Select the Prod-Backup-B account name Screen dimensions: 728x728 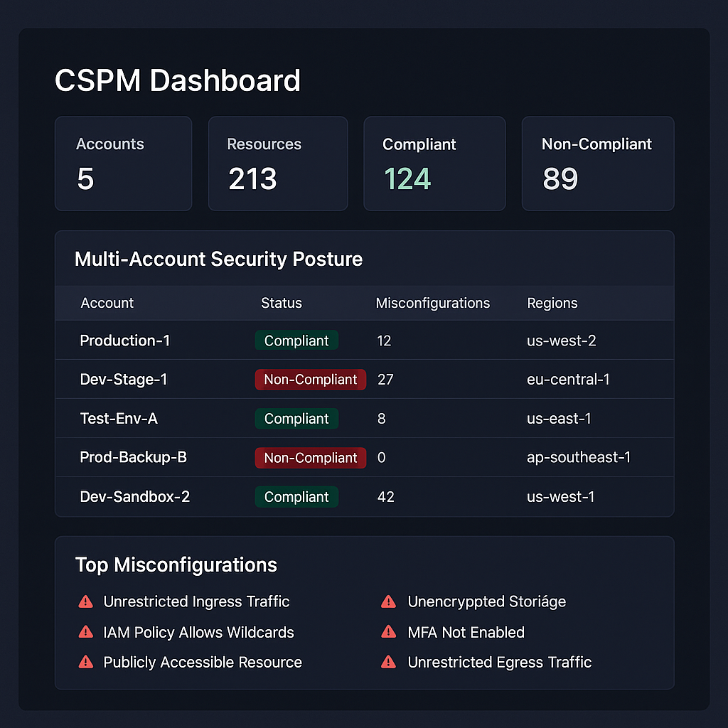pos(133,457)
